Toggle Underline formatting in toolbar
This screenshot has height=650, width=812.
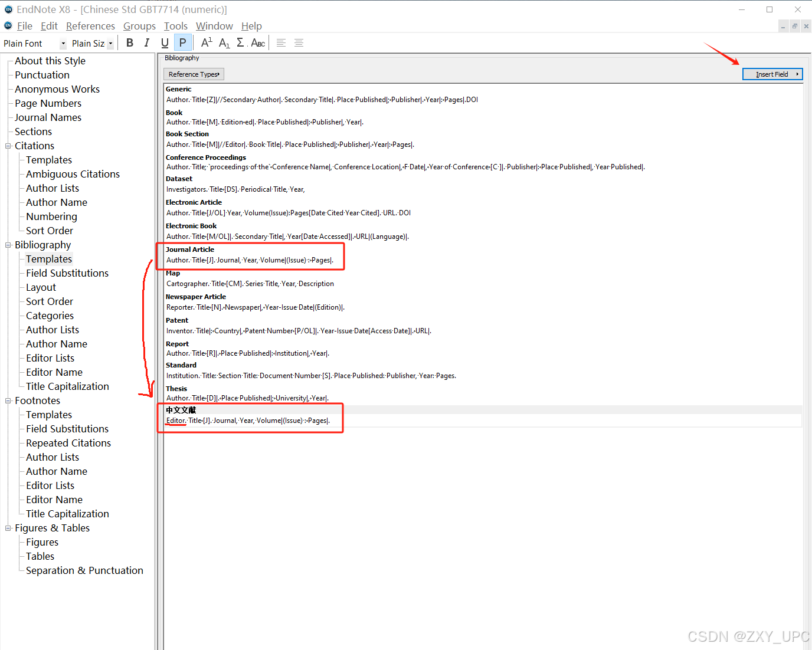point(165,42)
